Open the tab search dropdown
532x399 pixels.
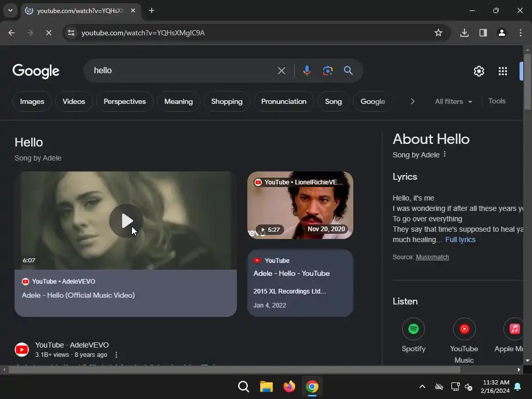click(x=10, y=10)
